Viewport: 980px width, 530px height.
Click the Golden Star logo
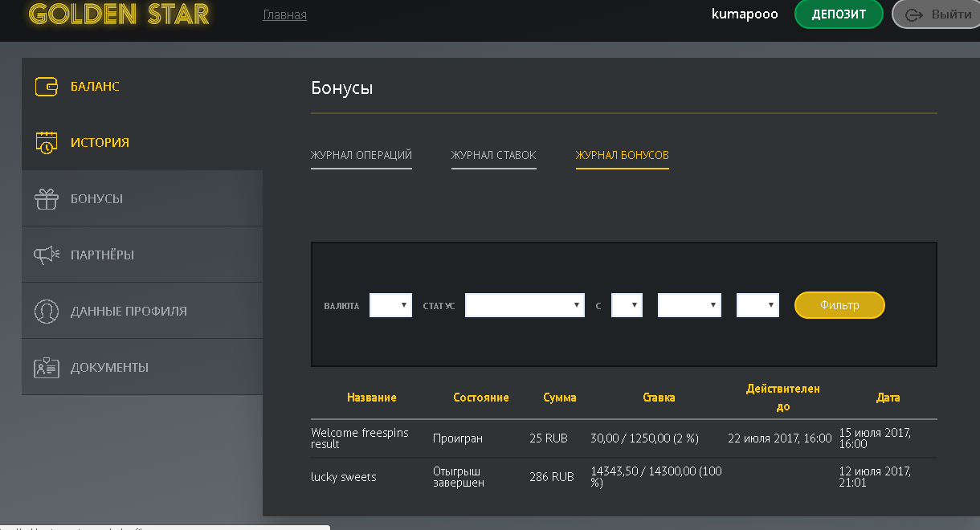(119, 14)
